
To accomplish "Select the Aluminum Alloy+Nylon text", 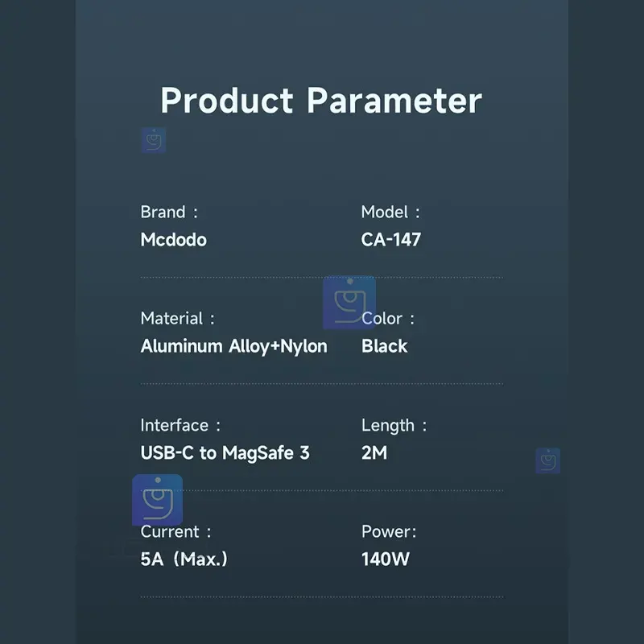I will [x=233, y=346].
